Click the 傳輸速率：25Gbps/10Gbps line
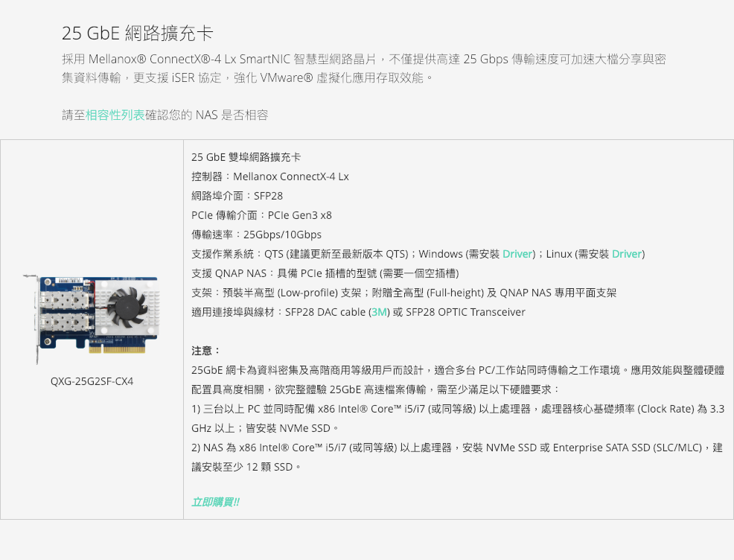Screen dimensions: 734x560 (257, 235)
